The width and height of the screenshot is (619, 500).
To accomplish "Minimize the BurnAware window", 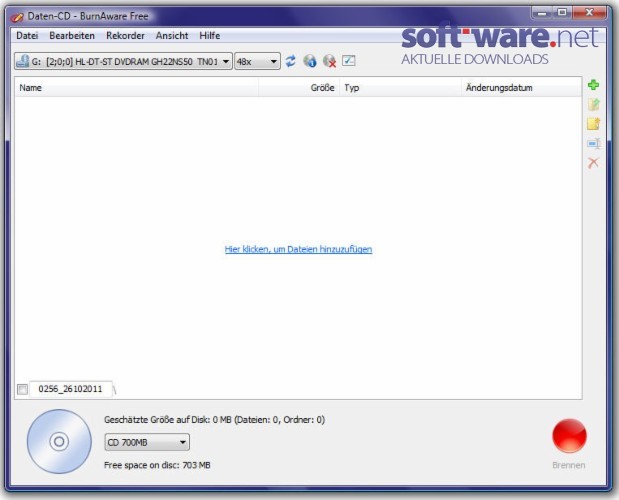I will [542, 13].
